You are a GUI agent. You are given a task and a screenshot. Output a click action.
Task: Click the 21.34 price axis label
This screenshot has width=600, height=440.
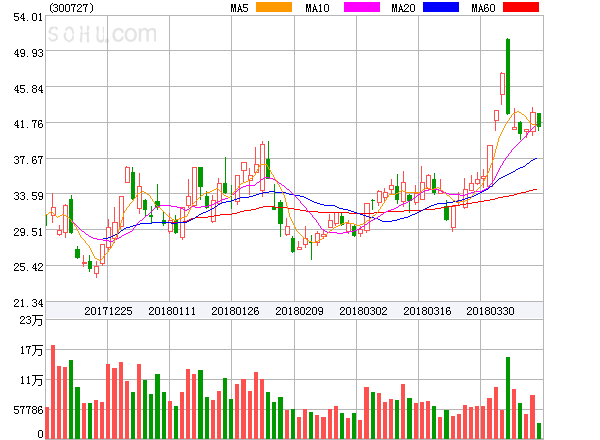click(28, 303)
